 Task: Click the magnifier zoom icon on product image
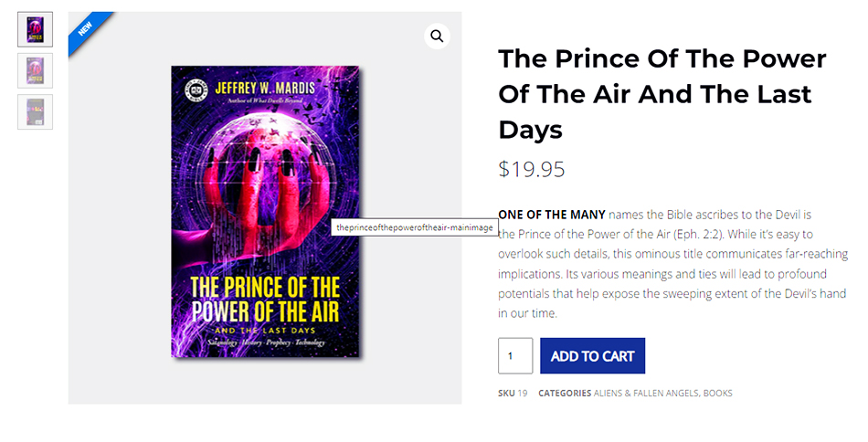tap(437, 36)
